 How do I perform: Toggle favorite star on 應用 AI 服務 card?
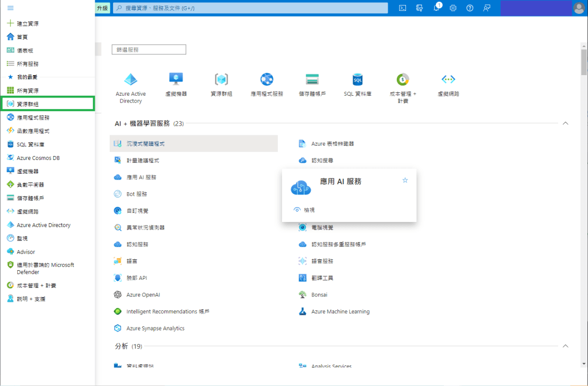coord(405,181)
